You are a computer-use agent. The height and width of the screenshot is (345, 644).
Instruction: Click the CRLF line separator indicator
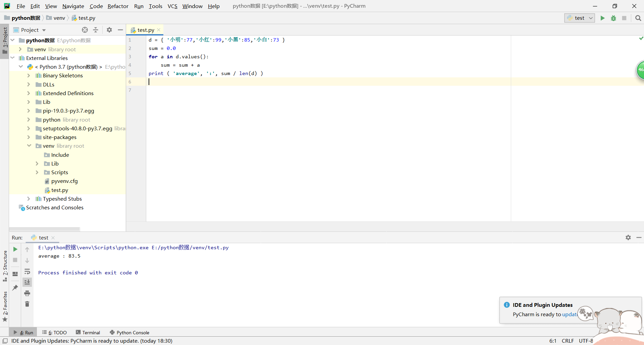(x=568, y=341)
